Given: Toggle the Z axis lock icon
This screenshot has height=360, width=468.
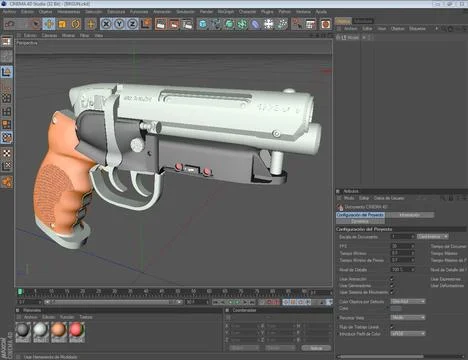Looking at the screenshot, I should point(132,24).
